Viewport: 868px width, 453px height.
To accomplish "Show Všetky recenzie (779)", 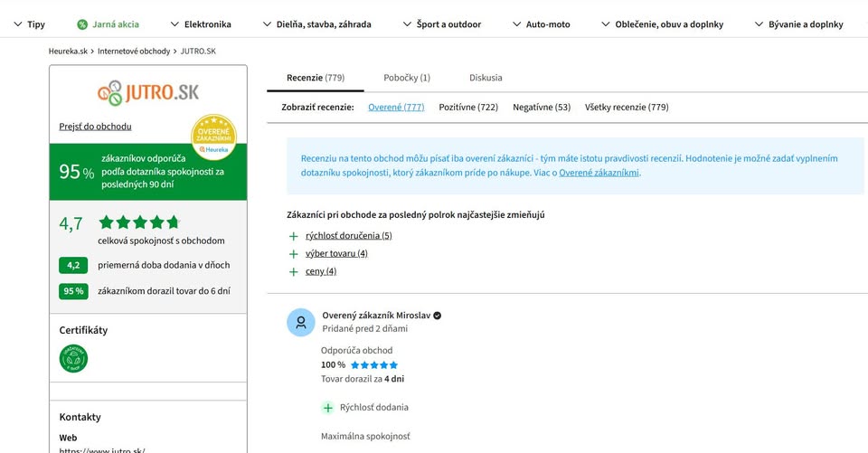I will pyautogui.click(x=627, y=107).
